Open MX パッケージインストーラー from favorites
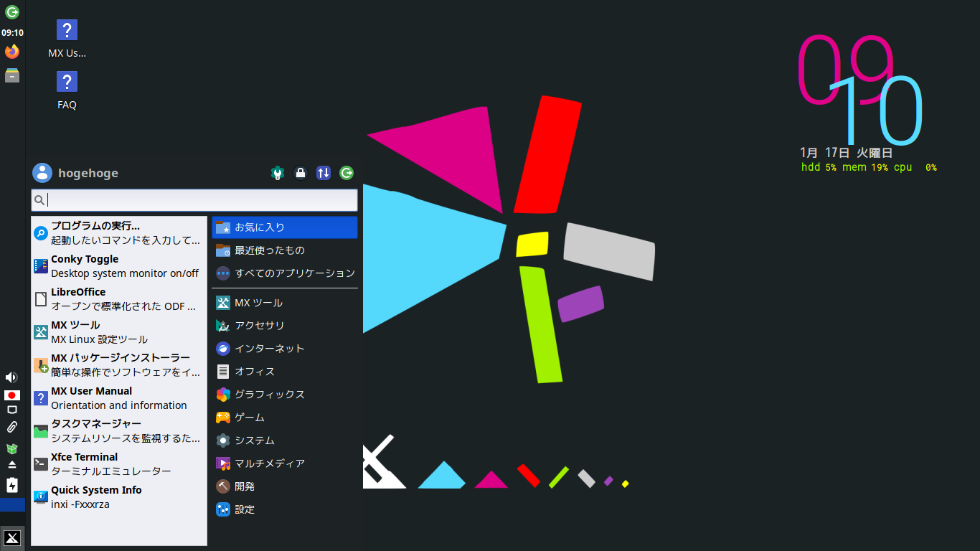980x551 pixels. pyautogui.click(x=119, y=365)
